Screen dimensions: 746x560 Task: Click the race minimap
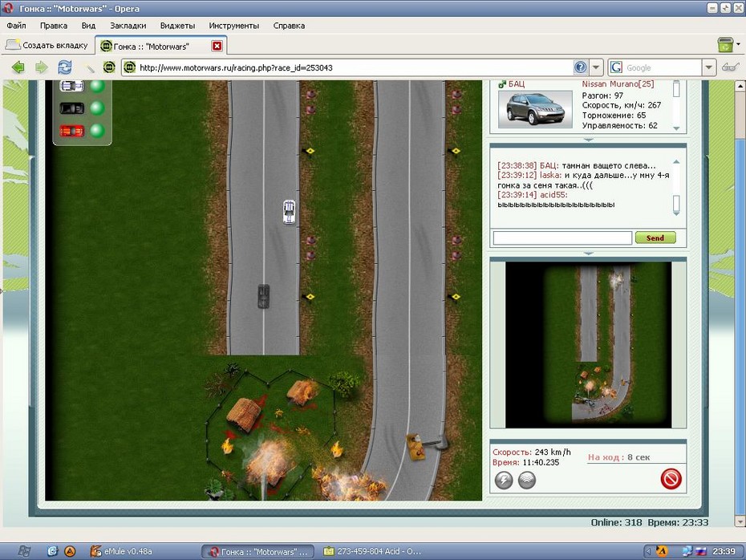[x=588, y=344]
